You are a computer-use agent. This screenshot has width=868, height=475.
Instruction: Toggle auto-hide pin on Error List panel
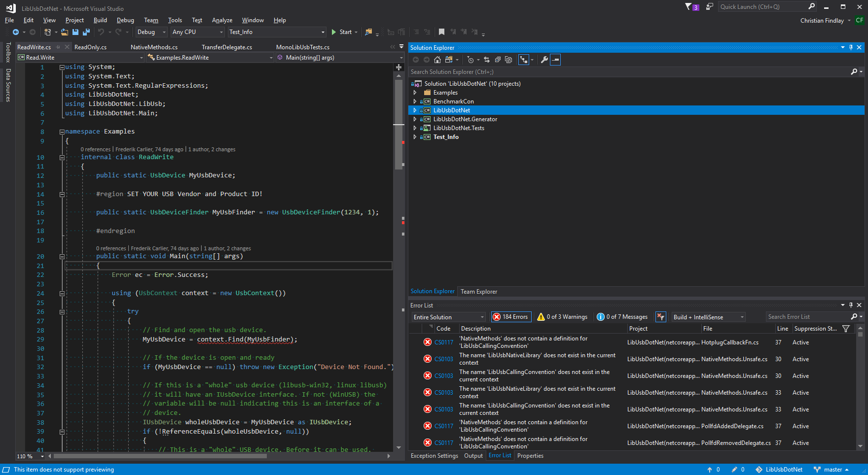851,305
